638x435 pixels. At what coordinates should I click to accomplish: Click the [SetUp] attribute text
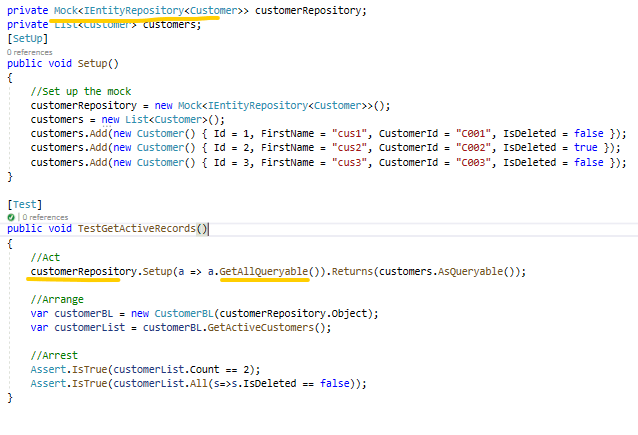(28, 39)
